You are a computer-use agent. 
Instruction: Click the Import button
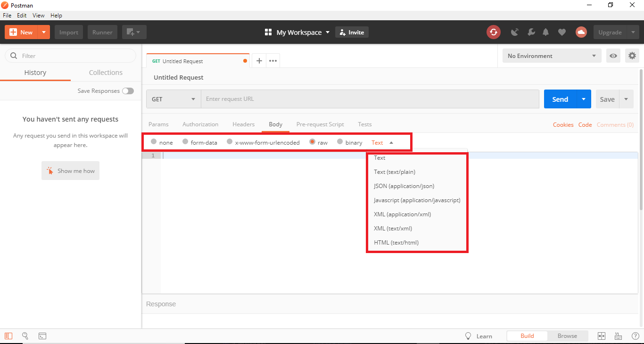(x=69, y=32)
